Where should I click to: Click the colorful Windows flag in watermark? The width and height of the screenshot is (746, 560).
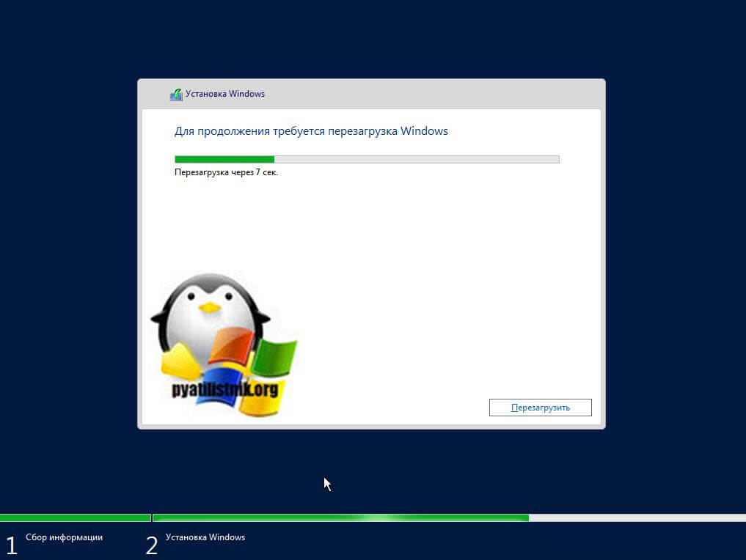(253, 359)
